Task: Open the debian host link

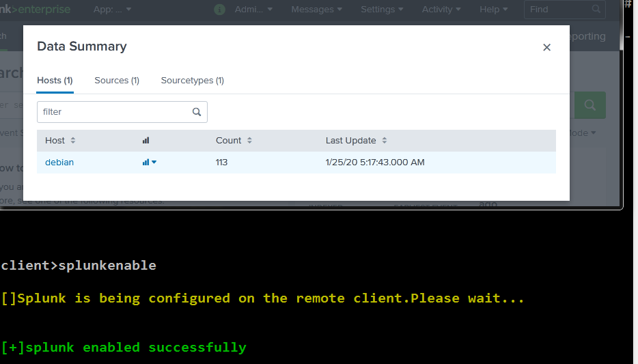Action: (59, 163)
